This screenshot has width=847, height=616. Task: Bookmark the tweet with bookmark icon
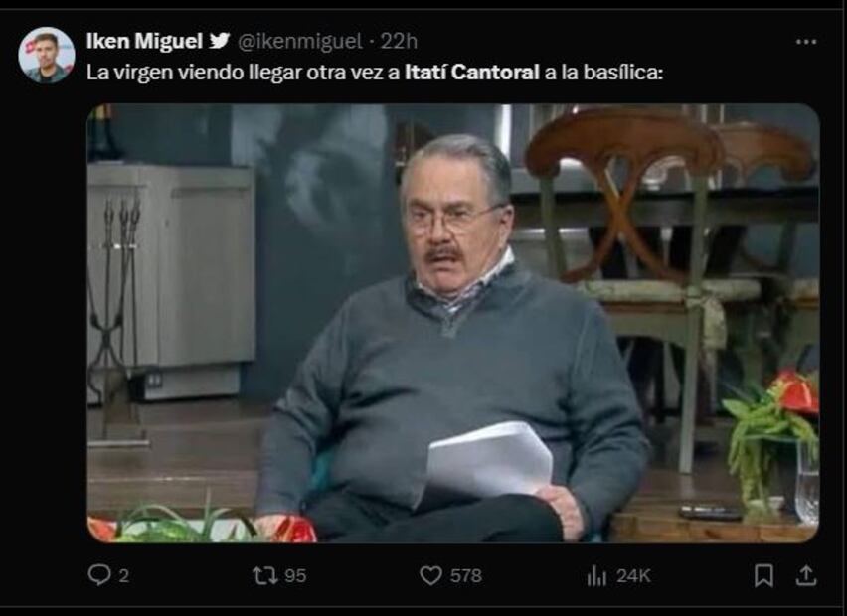pyautogui.click(x=763, y=575)
